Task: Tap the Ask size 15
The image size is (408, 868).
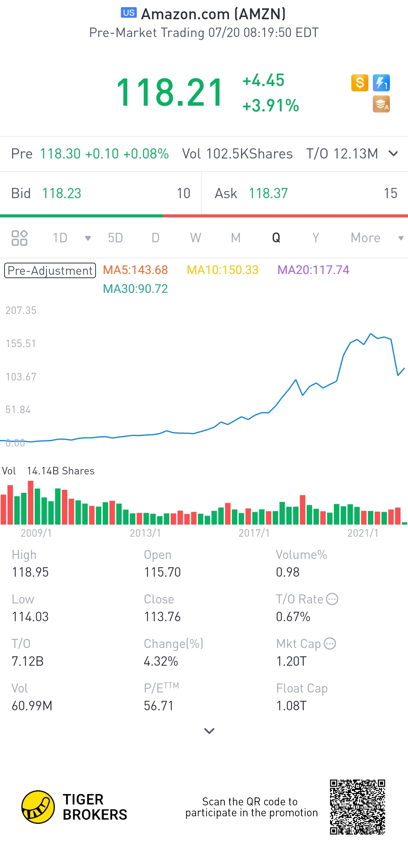Action: tap(391, 193)
